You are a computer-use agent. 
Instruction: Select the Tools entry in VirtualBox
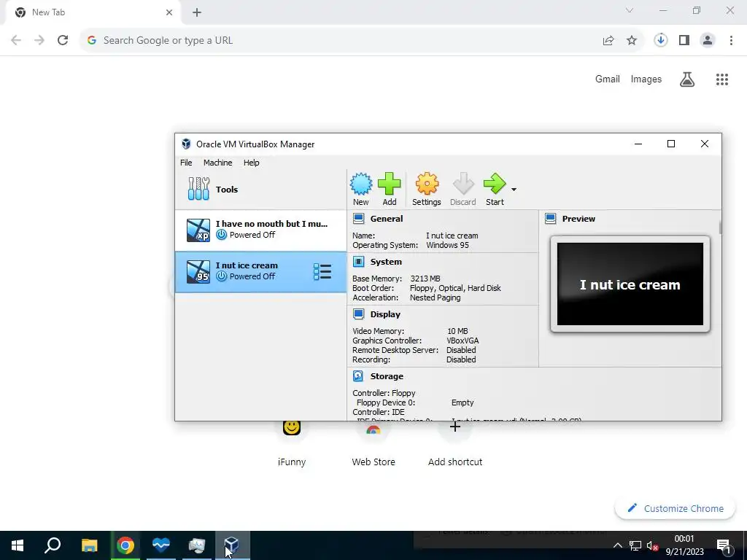pos(260,190)
